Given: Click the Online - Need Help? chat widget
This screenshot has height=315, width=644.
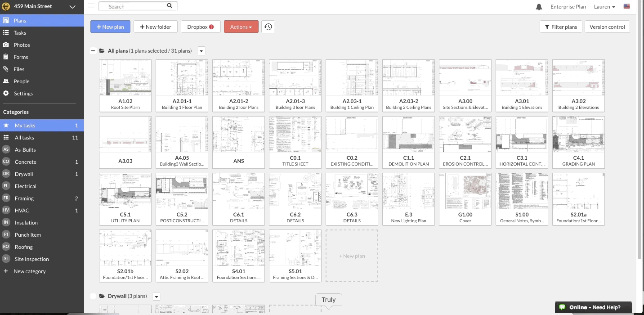Looking at the screenshot, I should click(x=593, y=308).
